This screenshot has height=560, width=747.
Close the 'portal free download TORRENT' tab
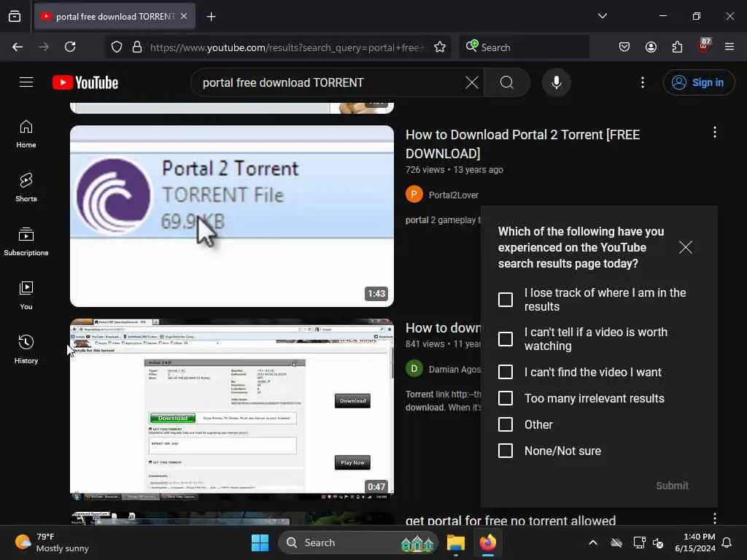tap(184, 16)
